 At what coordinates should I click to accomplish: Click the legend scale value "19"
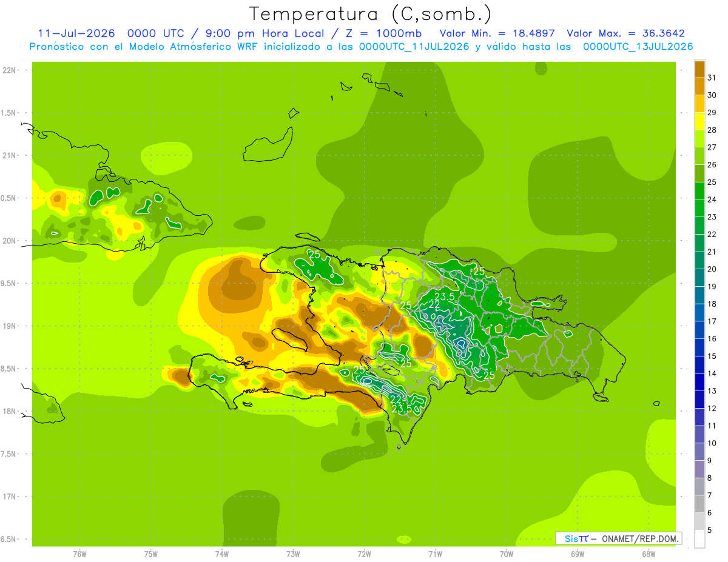point(712,286)
